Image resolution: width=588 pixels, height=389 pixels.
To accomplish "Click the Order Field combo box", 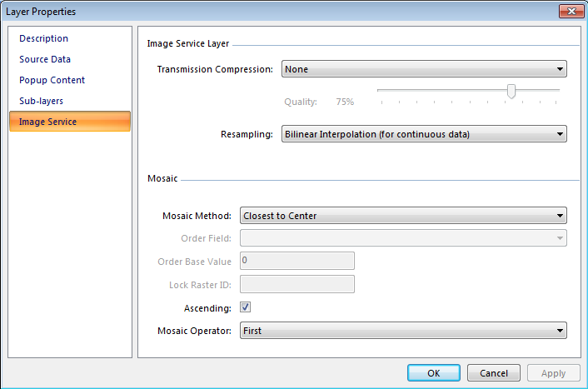I will coord(402,238).
